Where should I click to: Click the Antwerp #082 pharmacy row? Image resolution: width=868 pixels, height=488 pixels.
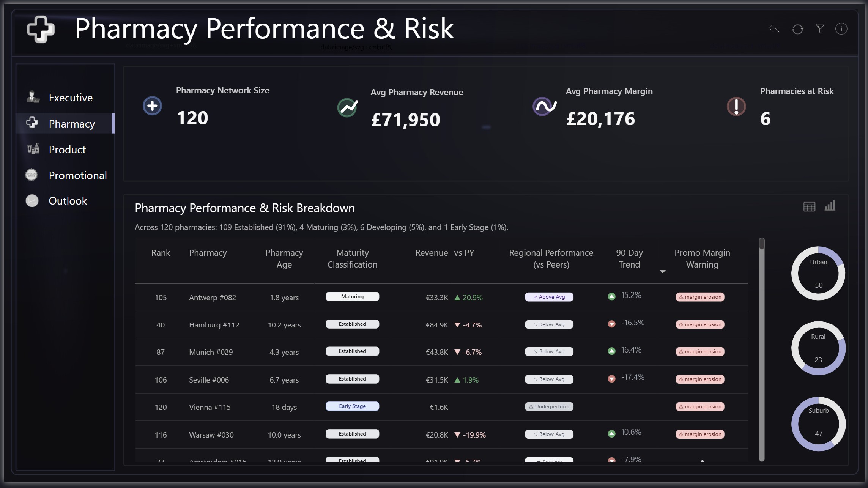[212, 298]
